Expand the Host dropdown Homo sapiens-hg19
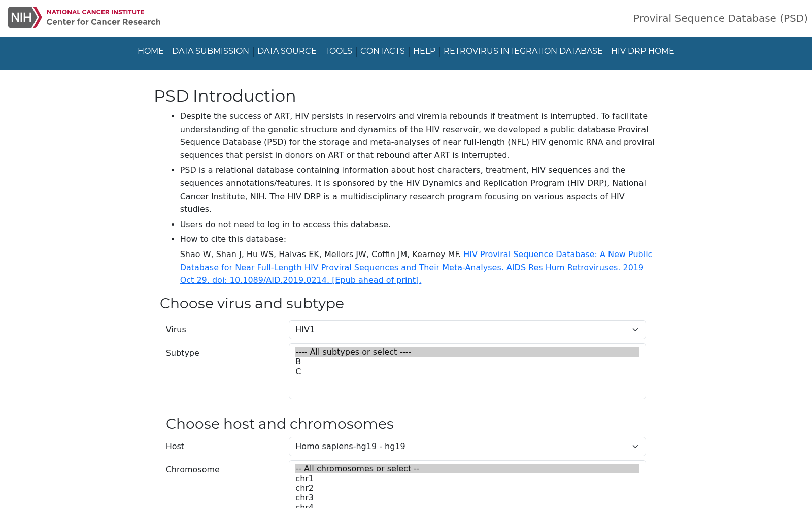812x508 pixels. 467,447
